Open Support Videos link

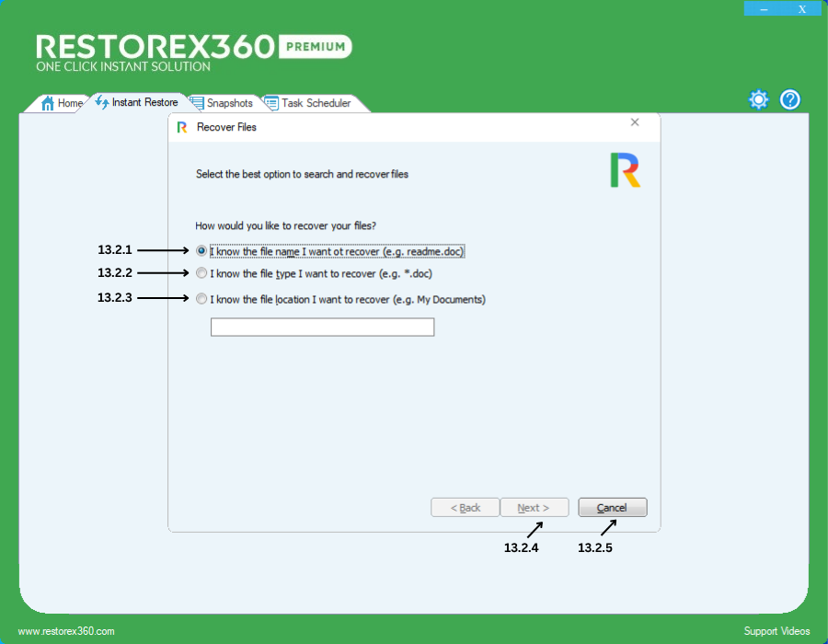coord(776,631)
